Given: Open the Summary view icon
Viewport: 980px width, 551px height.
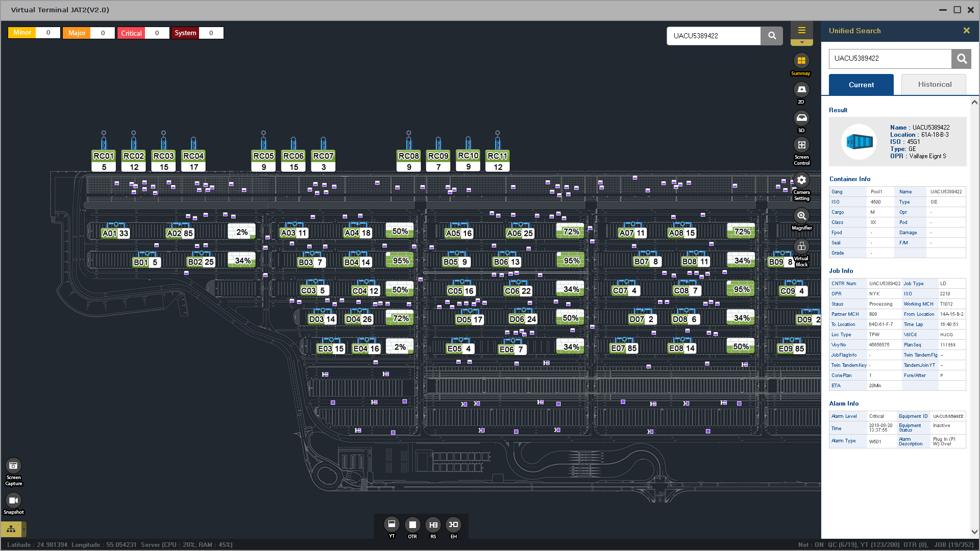Looking at the screenshot, I should click(801, 61).
